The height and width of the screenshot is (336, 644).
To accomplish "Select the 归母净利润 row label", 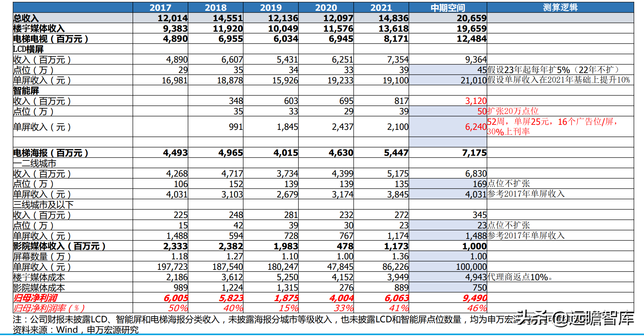I will (x=35, y=298).
